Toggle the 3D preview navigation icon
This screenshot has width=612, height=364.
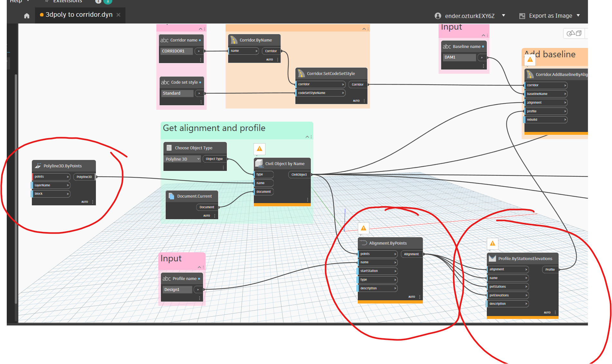click(x=574, y=33)
